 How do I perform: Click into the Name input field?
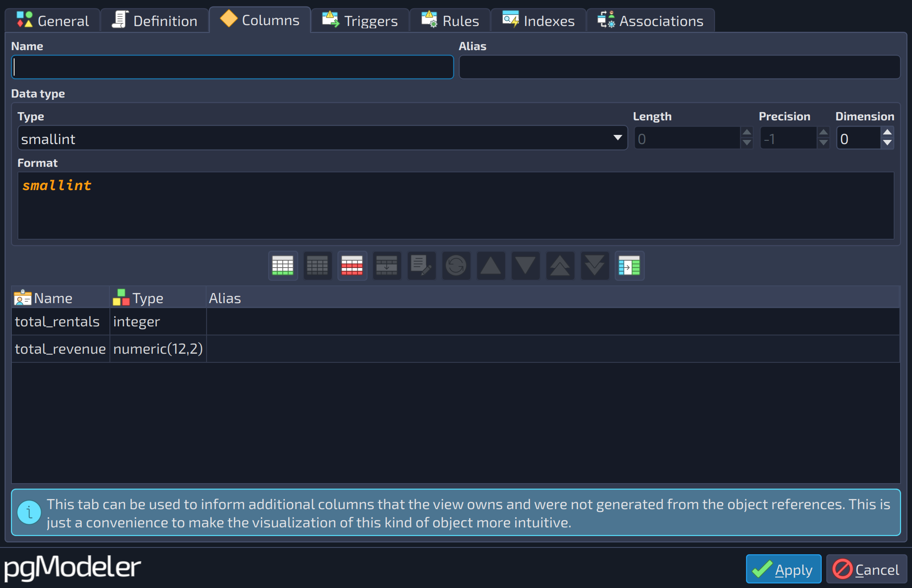(x=232, y=67)
